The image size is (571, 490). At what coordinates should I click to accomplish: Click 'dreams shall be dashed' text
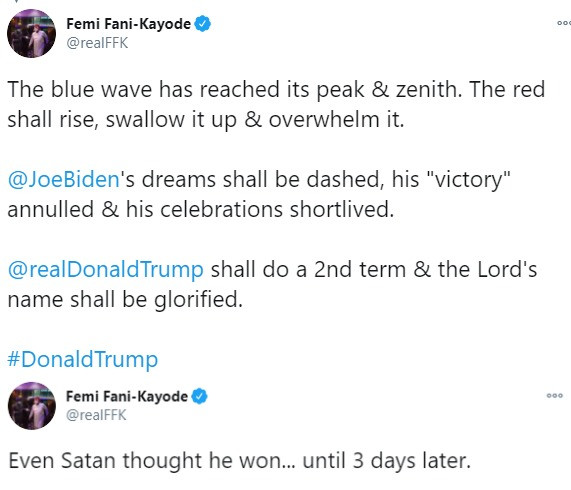263,179
